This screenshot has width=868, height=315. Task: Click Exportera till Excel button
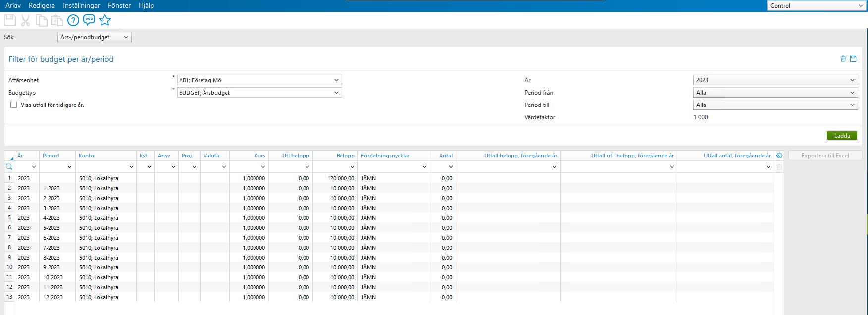[825, 156]
